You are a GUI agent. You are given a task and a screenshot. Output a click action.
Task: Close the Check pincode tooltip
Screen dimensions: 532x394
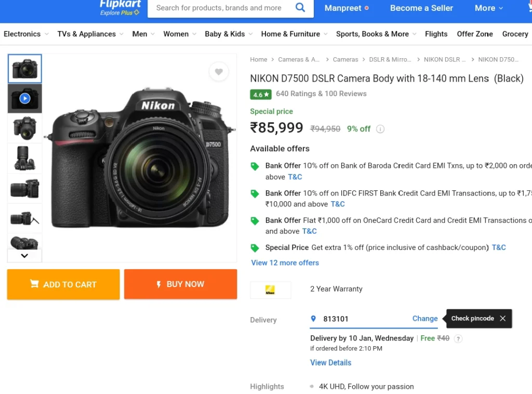(x=503, y=318)
